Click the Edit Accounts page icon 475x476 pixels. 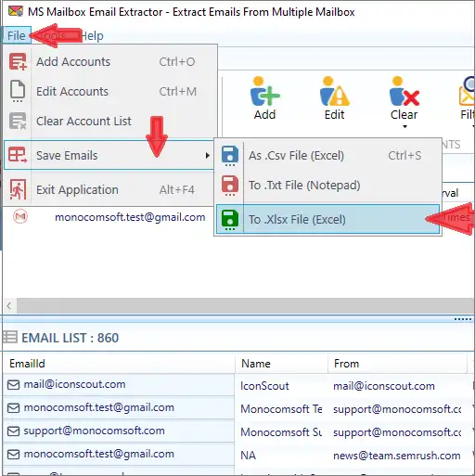tap(18, 91)
